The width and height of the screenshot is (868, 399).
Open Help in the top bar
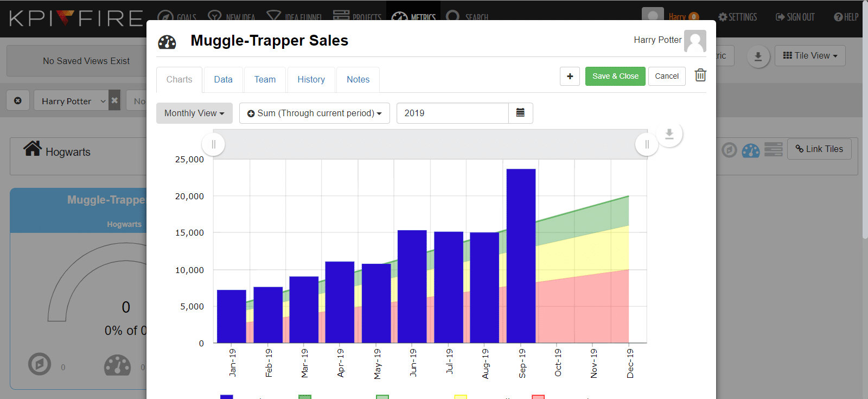[x=846, y=17]
